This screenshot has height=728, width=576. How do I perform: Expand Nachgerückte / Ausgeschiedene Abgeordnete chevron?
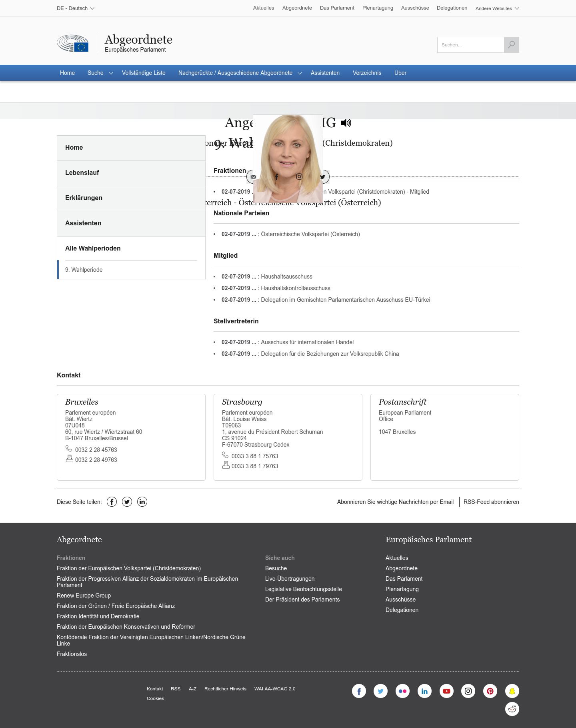click(x=300, y=73)
